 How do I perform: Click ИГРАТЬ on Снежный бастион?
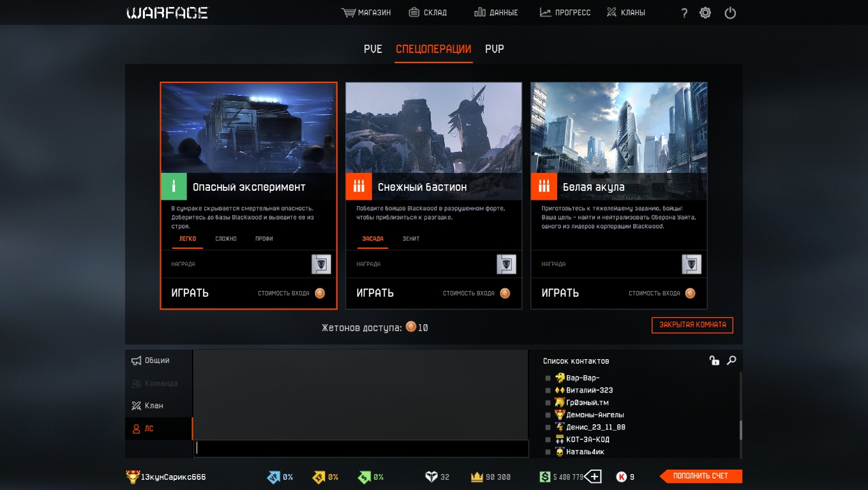tap(375, 293)
